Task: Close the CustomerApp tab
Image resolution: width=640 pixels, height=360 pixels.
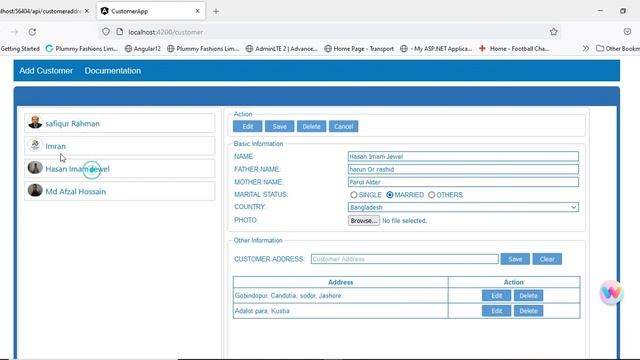Action: click(x=198, y=11)
